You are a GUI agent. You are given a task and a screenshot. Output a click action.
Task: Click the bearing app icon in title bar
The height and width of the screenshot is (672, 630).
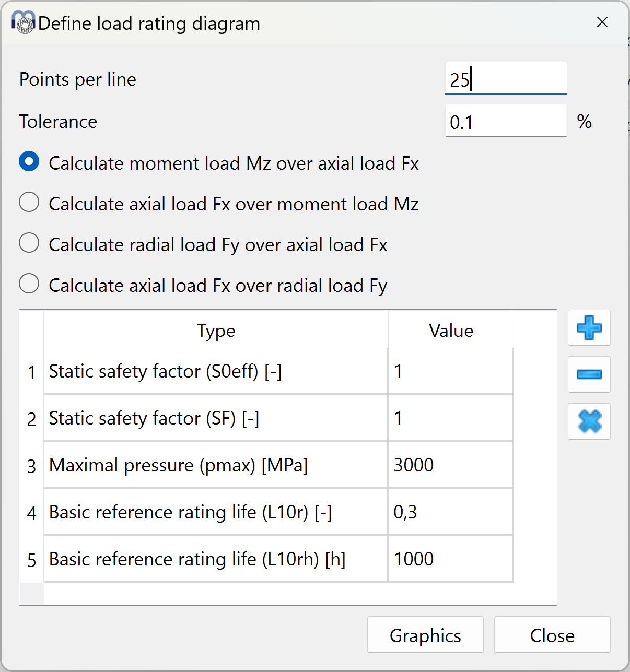click(24, 23)
